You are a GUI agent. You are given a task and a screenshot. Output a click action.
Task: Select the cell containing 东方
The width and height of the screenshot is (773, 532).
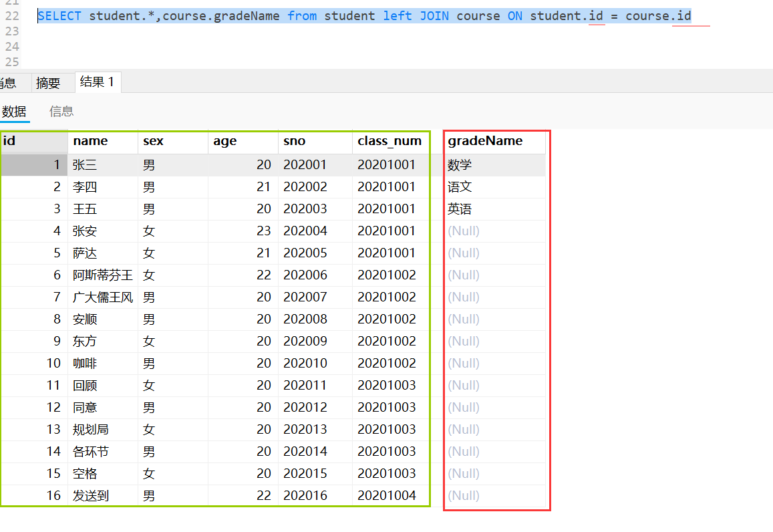(102, 342)
